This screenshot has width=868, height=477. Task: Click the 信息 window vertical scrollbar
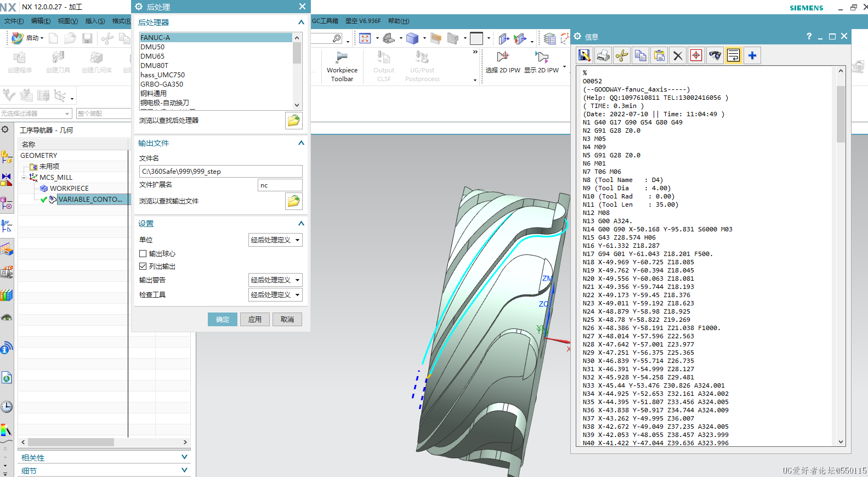pyautogui.click(x=841, y=256)
